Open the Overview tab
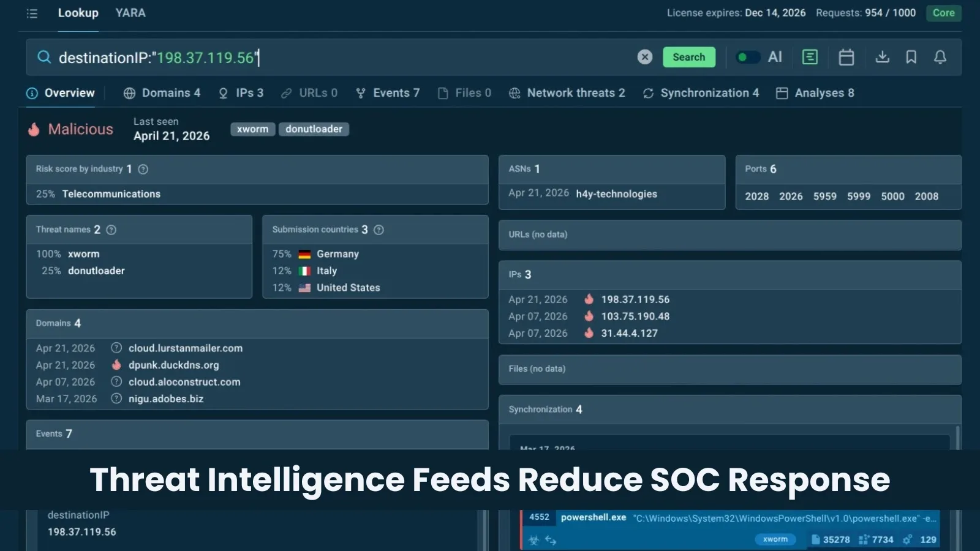Image resolution: width=980 pixels, height=551 pixels. [x=61, y=93]
